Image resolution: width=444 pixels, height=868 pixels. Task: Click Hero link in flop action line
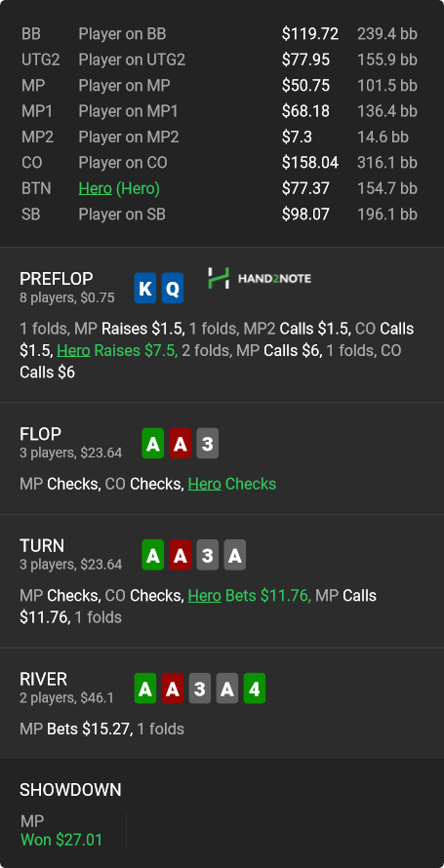point(204,484)
